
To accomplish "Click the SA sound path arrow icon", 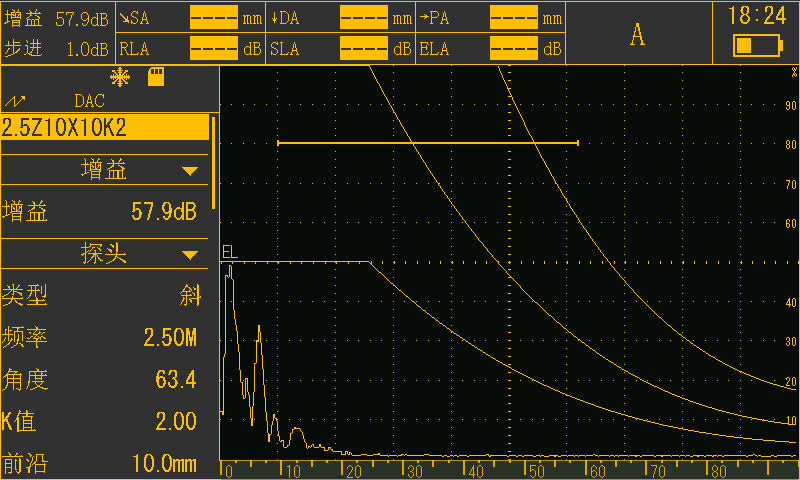I will (124, 19).
